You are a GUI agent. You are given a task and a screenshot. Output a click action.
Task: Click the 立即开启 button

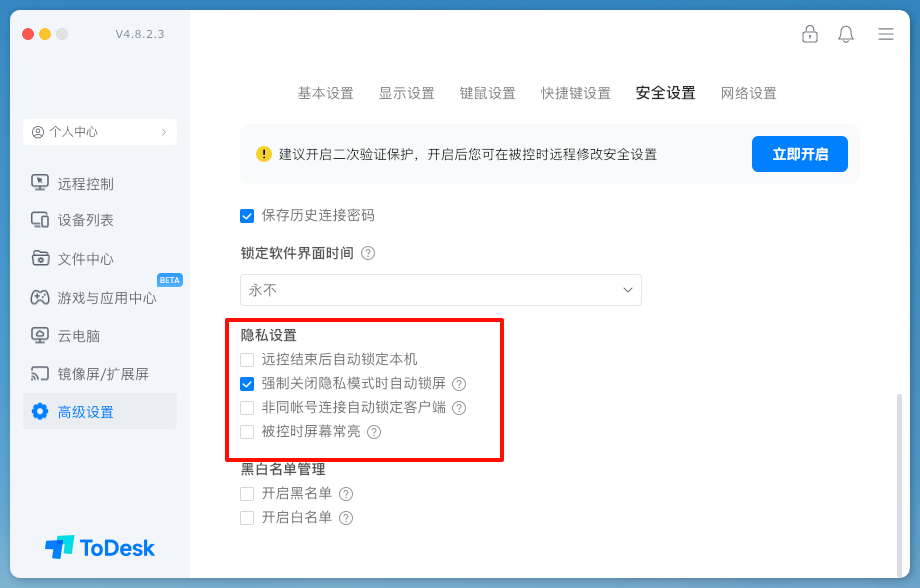(800, 154)
